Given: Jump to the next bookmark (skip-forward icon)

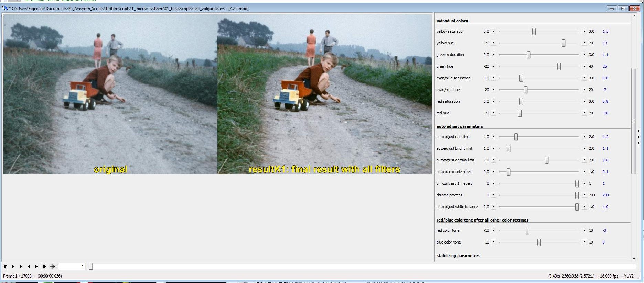Looking at the screenshot, I should (x=37, y=267).
